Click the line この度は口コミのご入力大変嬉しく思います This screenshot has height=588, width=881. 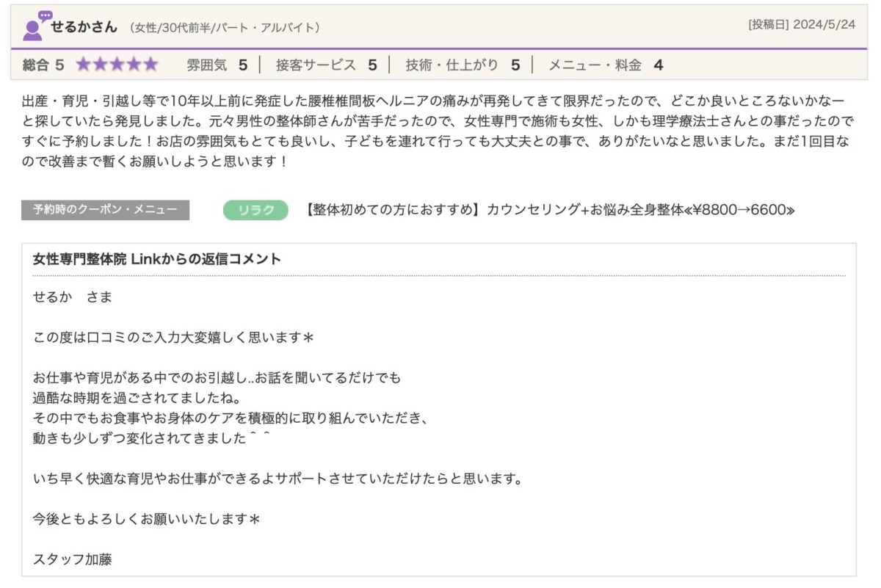click(173, 337)
